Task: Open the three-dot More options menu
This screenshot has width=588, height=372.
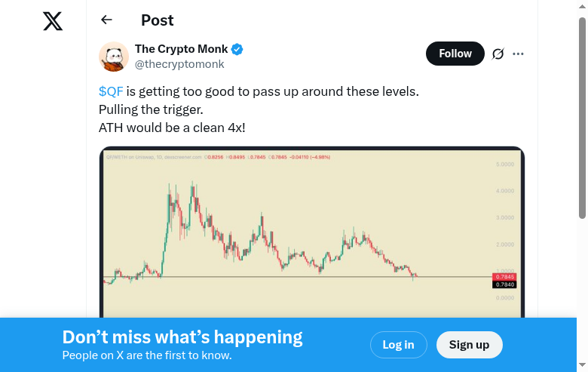Action: coord(518,54)
